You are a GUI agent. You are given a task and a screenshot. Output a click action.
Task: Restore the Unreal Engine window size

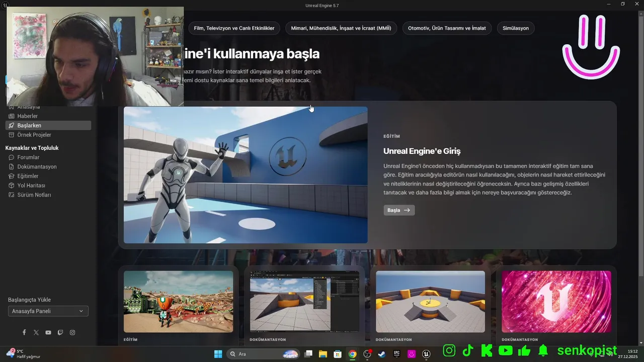point(623,4)
